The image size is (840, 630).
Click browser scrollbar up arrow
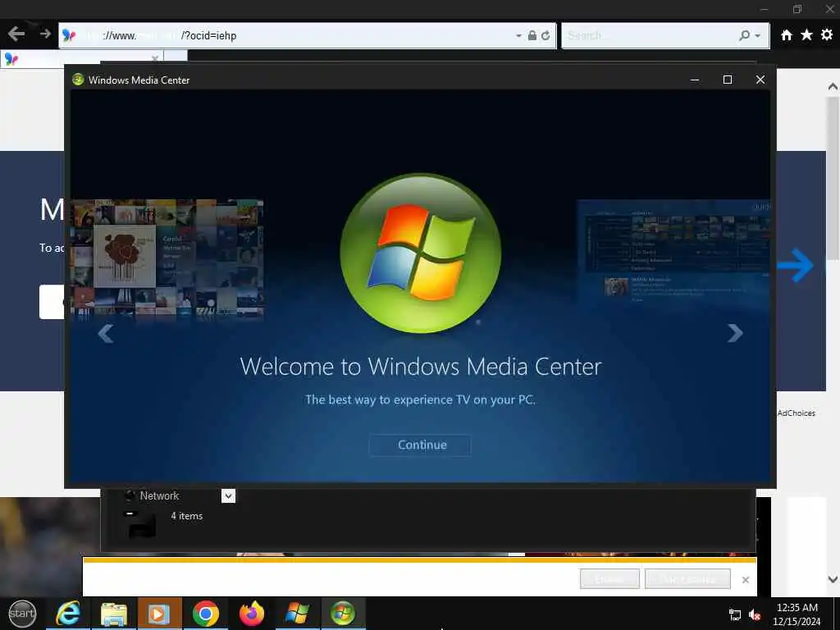(x=833, y=86)
